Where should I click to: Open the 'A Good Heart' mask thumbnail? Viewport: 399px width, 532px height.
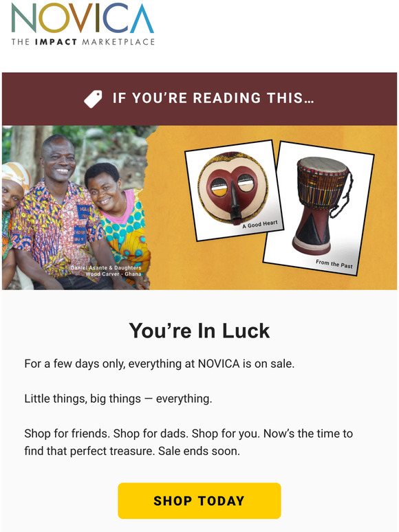click(x=234, y=190)
